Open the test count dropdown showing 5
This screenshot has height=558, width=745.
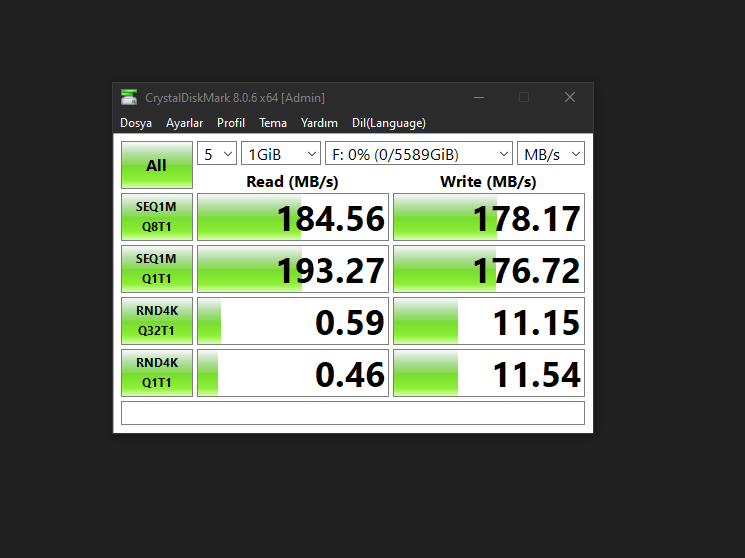click(217, 154)
